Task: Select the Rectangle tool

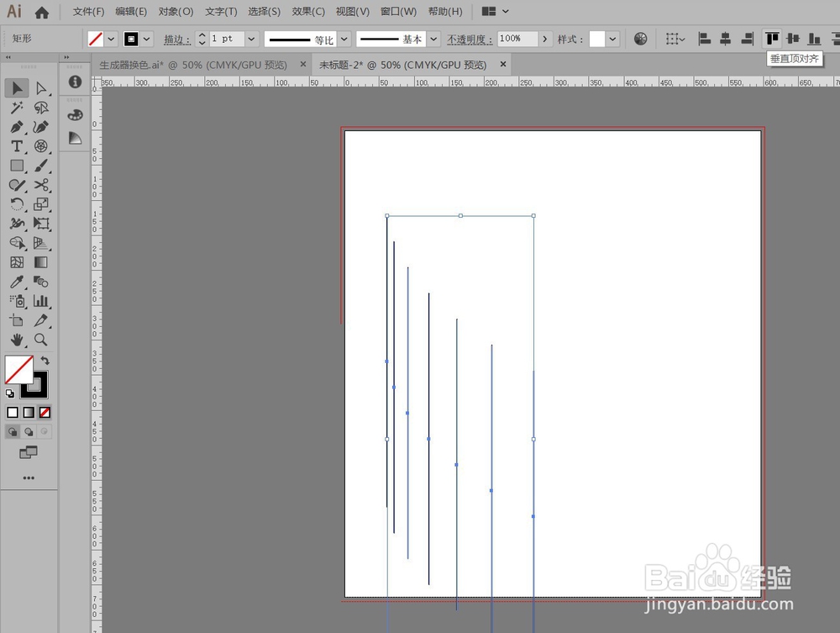Action: 17,166
